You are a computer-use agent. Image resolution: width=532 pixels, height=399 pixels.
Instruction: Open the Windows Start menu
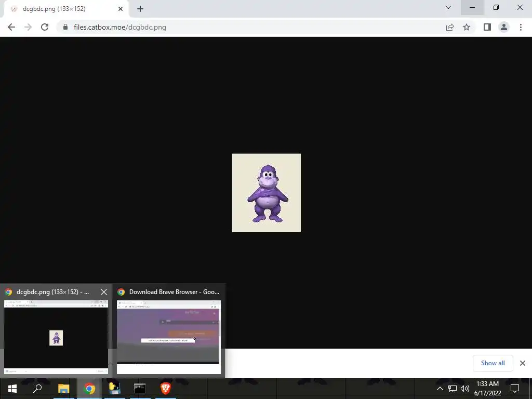click(x=12, y=389)
